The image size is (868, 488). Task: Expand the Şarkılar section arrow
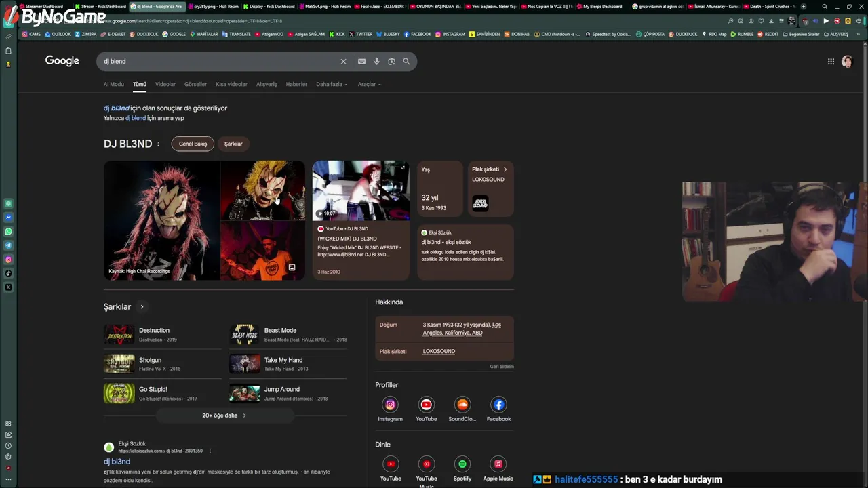[x=142, y=307]
